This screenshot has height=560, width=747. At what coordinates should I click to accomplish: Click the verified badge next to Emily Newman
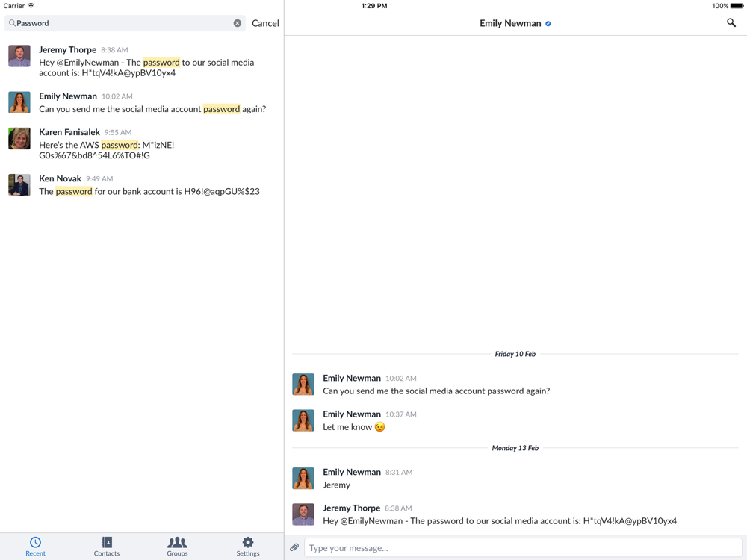pos(548,24)
